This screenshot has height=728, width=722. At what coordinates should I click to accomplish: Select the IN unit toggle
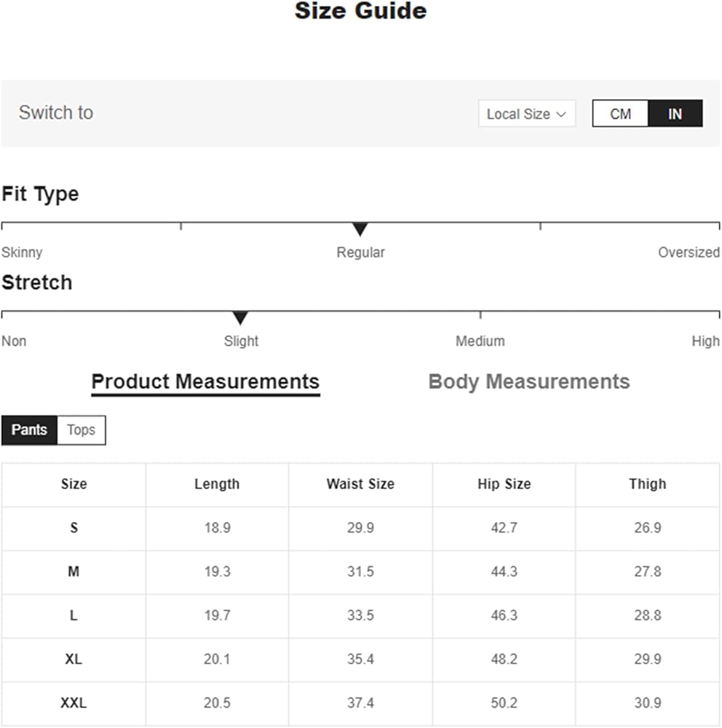coord(675,114)
